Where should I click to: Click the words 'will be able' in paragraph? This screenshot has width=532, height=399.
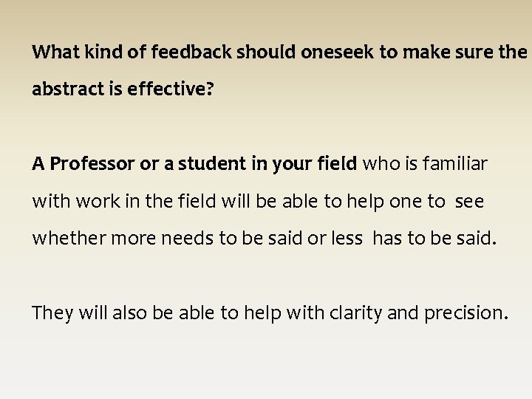[270, 201]
